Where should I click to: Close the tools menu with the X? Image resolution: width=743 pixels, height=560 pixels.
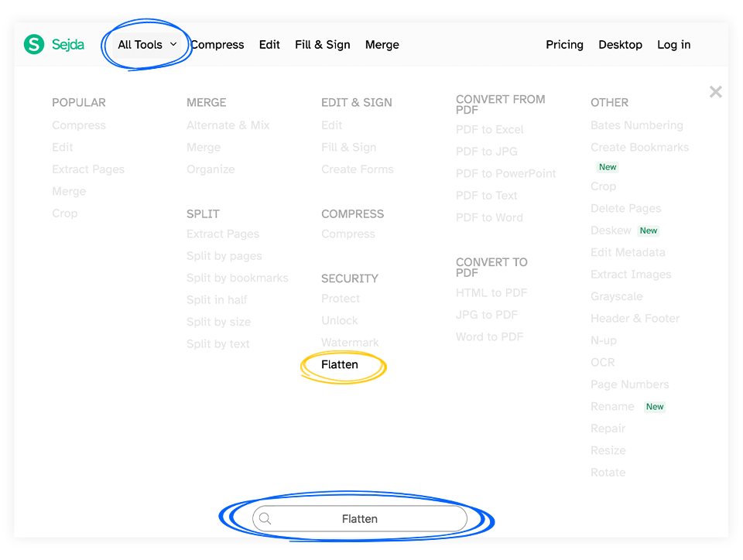coord(715,91)
